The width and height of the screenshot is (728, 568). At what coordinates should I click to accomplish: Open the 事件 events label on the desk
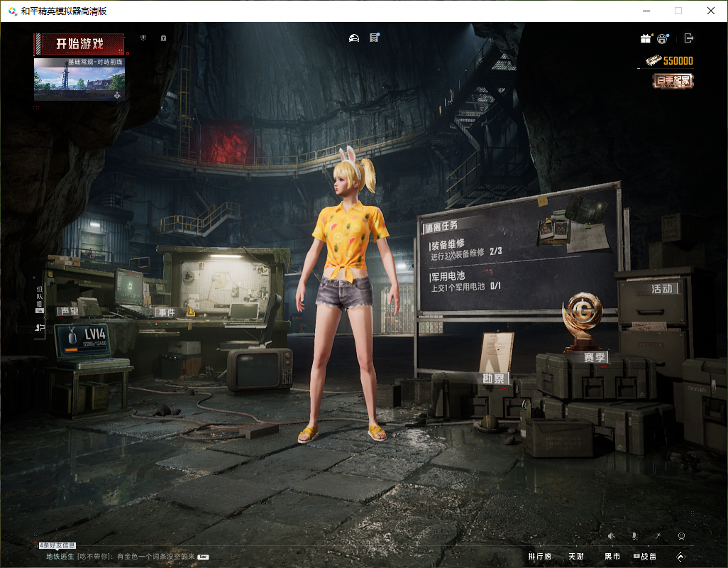pyautogui.click(x=166, y=312)
